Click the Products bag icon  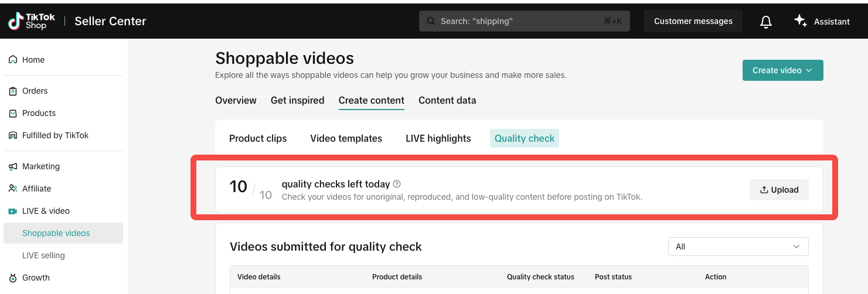(x=13, y=113)
